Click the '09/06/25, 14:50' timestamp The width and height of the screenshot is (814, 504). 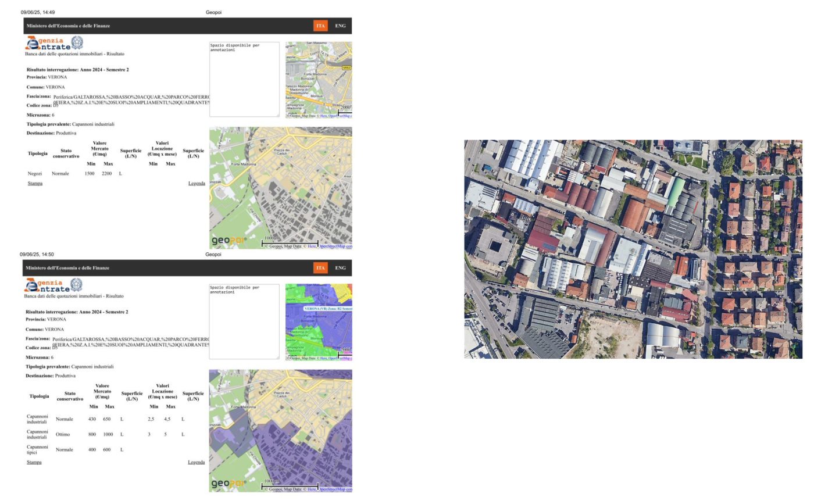(x=37, y=255)
